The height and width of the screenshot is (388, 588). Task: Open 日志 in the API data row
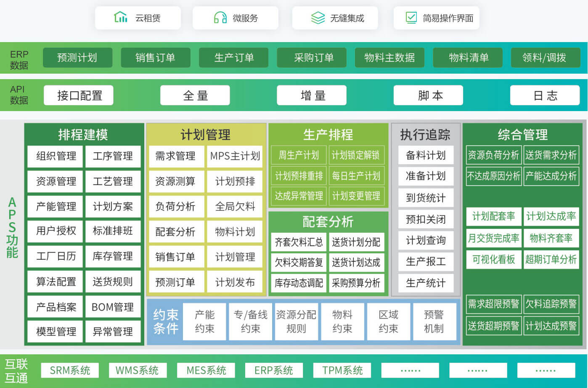point(545,96)
